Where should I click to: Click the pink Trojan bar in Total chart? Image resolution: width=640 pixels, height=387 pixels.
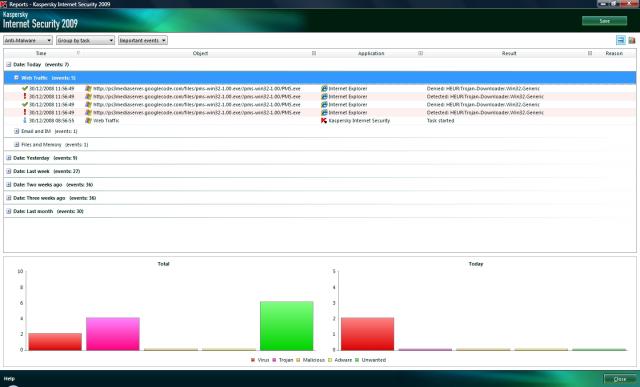[x=113, y=334]
